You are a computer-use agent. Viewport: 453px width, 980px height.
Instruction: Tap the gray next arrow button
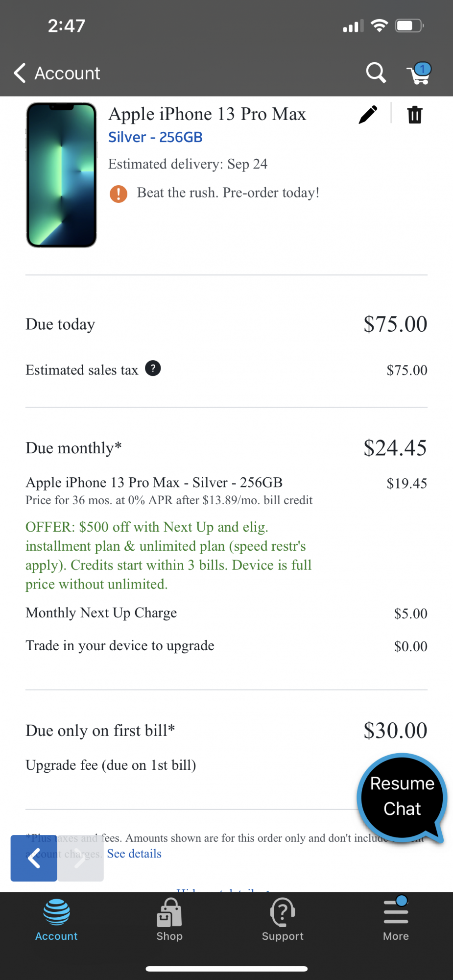click(81, 858)
